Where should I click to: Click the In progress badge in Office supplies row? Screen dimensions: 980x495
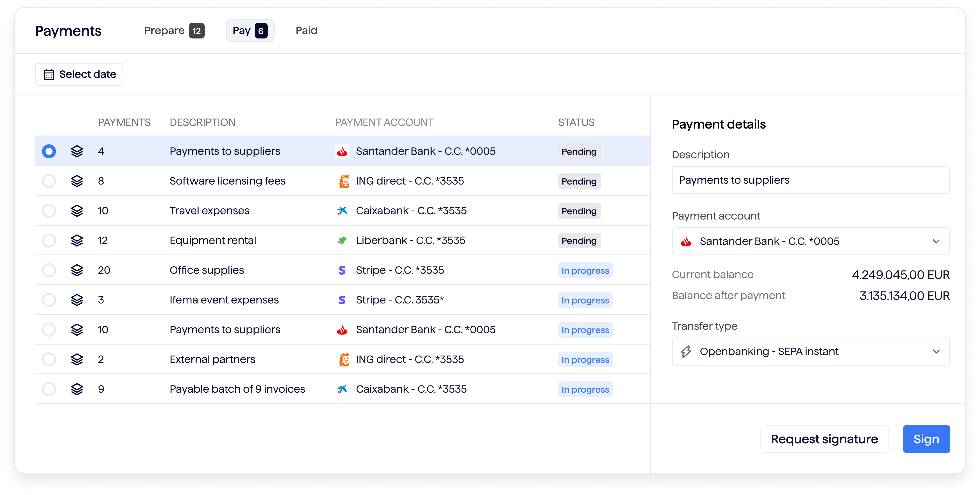coord(585,270)
